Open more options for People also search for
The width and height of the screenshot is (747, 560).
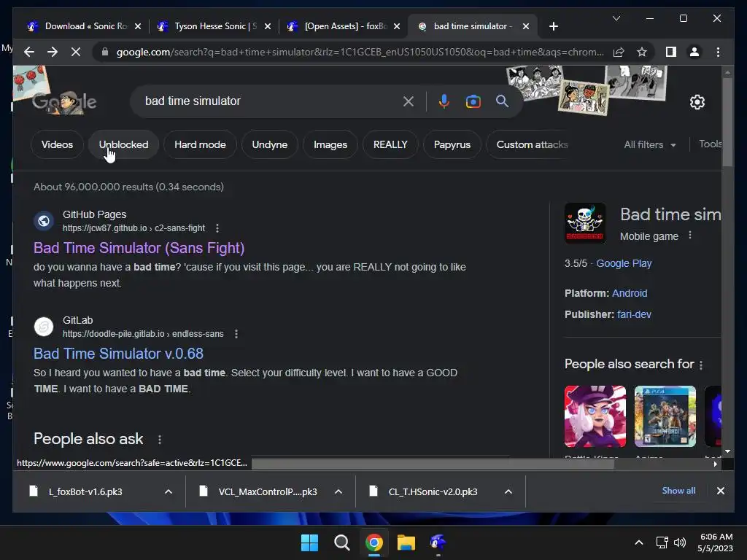click(x=701, y=365)
